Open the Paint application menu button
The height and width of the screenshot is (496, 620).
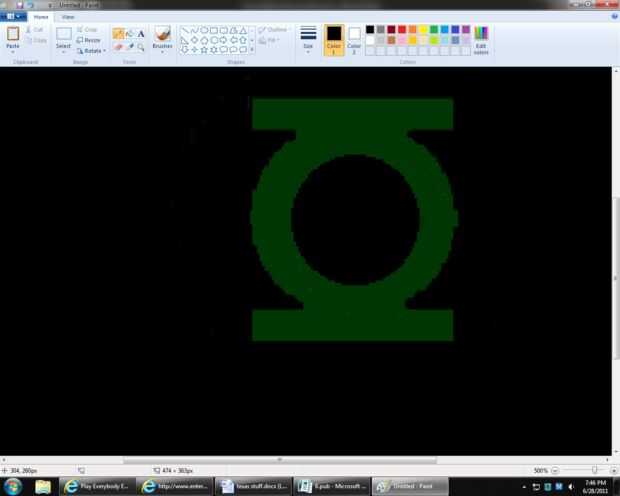coord(13,17)
